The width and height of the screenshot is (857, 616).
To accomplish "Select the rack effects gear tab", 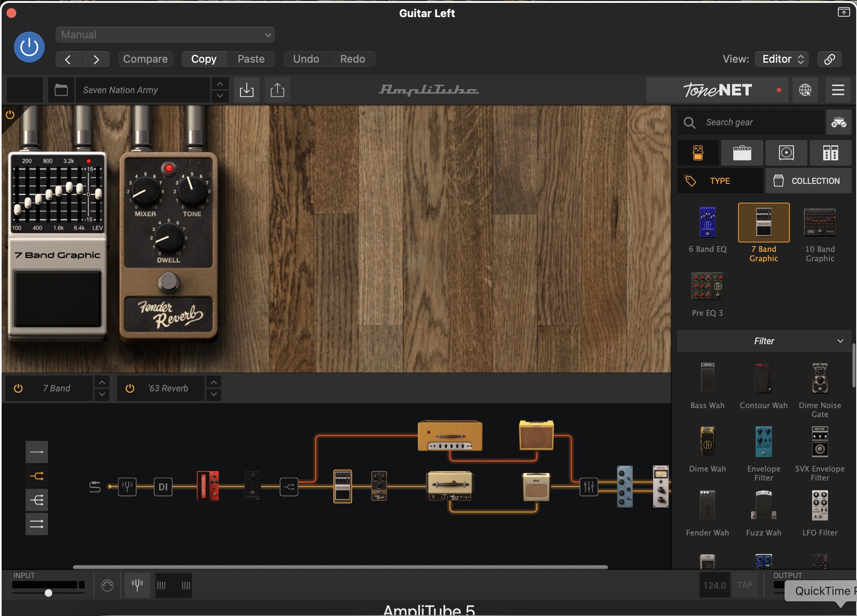I will [830, 153].
